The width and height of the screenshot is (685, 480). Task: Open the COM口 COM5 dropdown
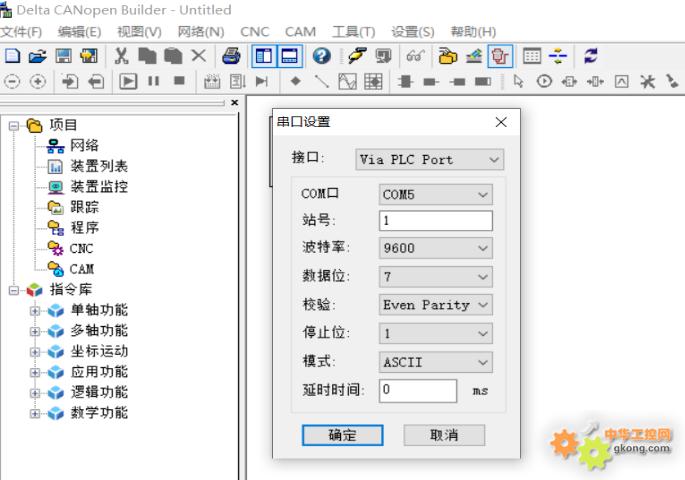pyautogui.click(x=436, y=194)
